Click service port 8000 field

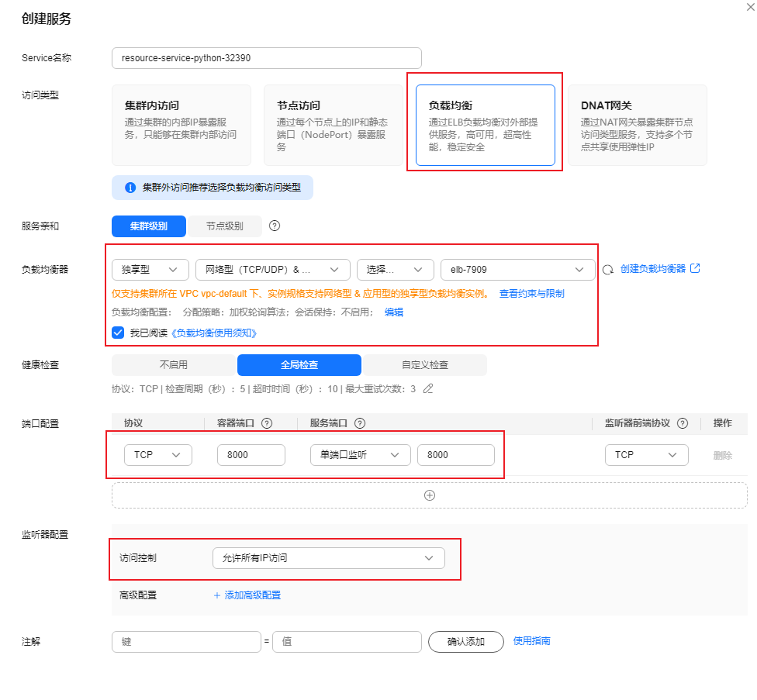[x=456, y=455]
